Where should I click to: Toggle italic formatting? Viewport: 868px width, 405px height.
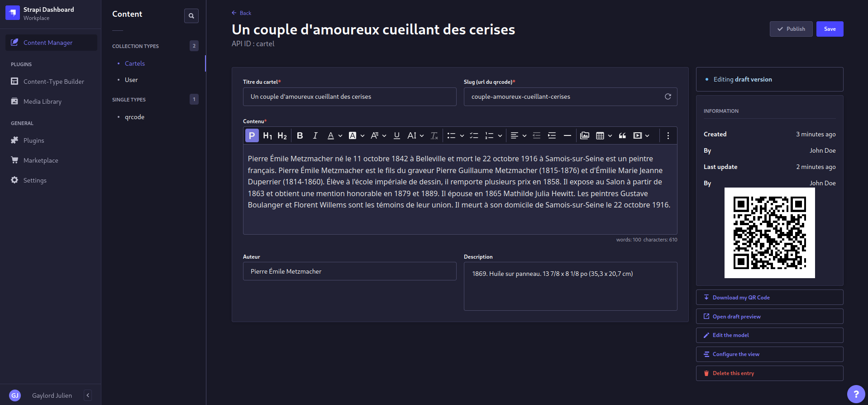tap(315, 135)
